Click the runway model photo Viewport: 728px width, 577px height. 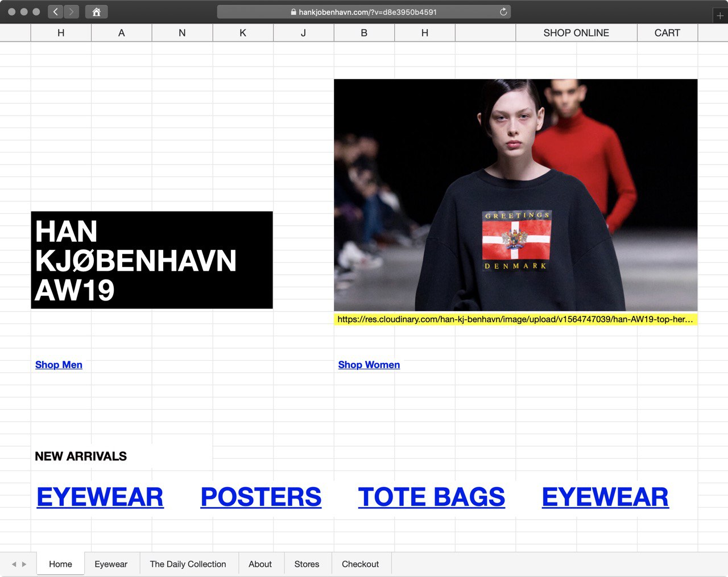(x=516, y=195)
